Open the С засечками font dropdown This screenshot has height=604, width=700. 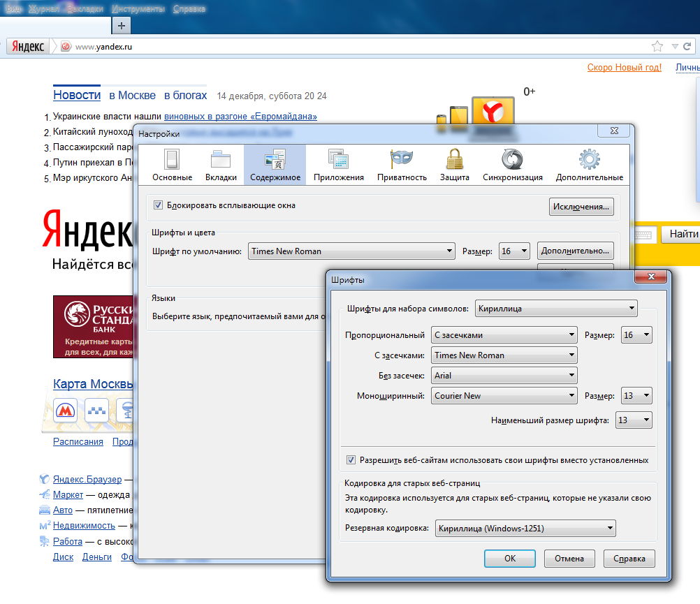tap(504, 355)
